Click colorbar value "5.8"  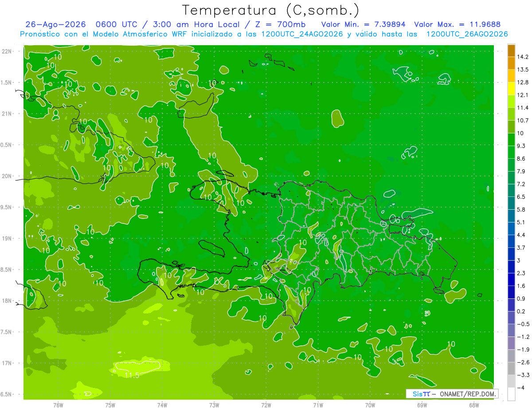[x=522, y=210]
